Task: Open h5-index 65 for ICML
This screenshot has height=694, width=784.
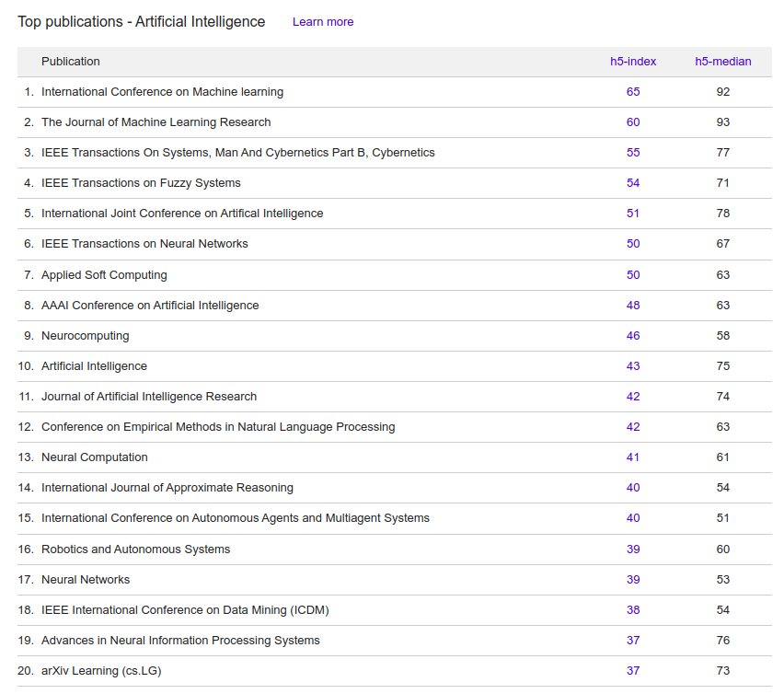Action: click(x=633, y=92)
